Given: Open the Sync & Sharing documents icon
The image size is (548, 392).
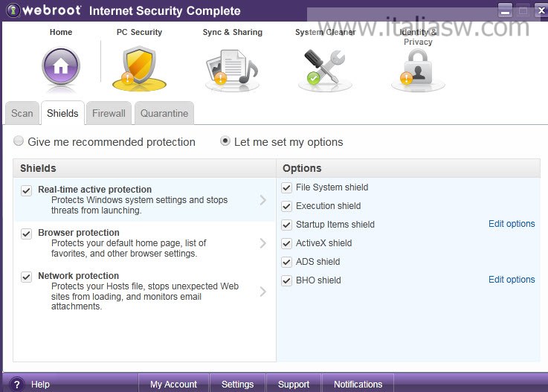Looking at the screenshot, I should pos(232,70).
